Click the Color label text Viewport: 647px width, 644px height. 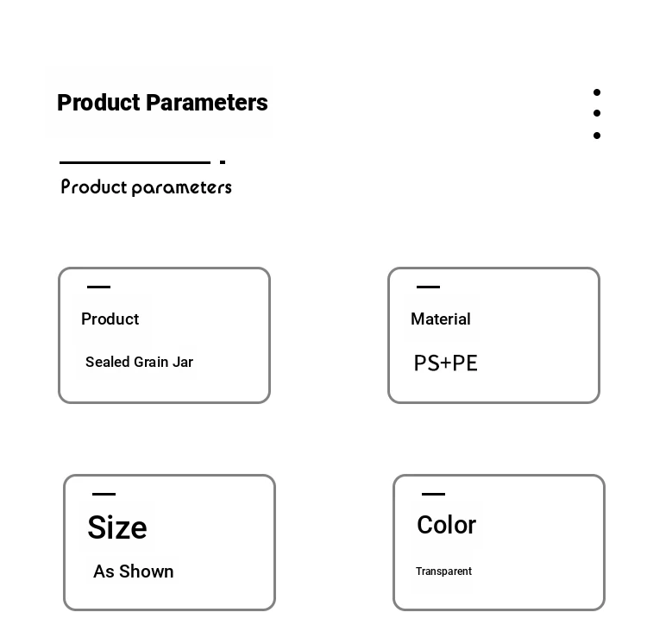click(x=447, y=525)
